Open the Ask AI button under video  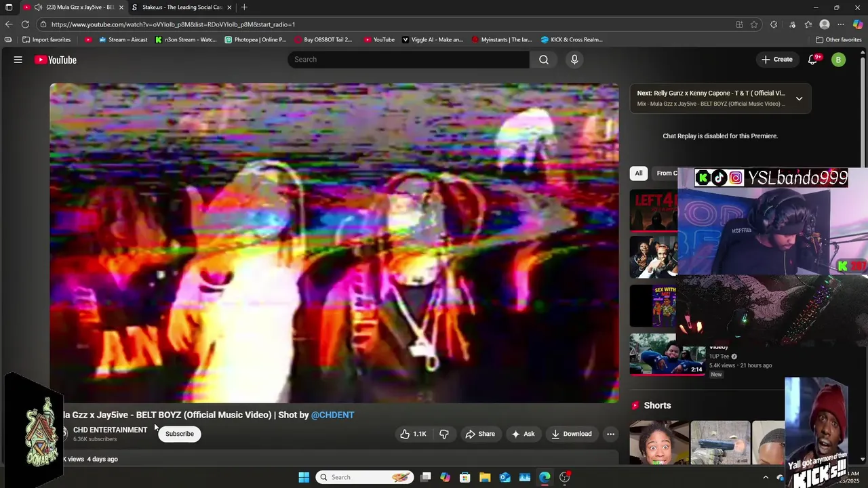(x=523, y=434)
